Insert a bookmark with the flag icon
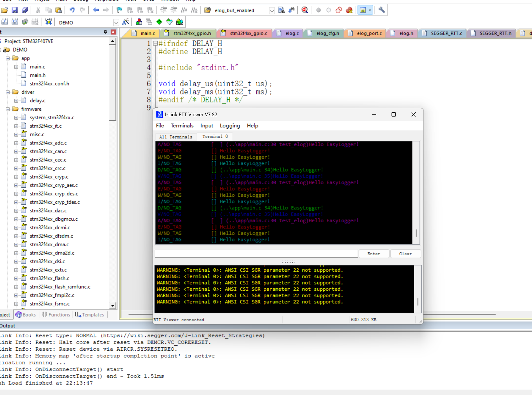The width and height of the screenshot is (532, 395). tap(119, 10)
